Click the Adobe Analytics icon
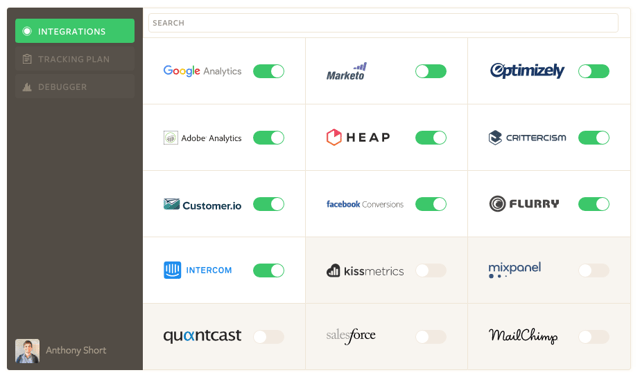The height and width of the screenshot is (377, 640). [170, 138]
